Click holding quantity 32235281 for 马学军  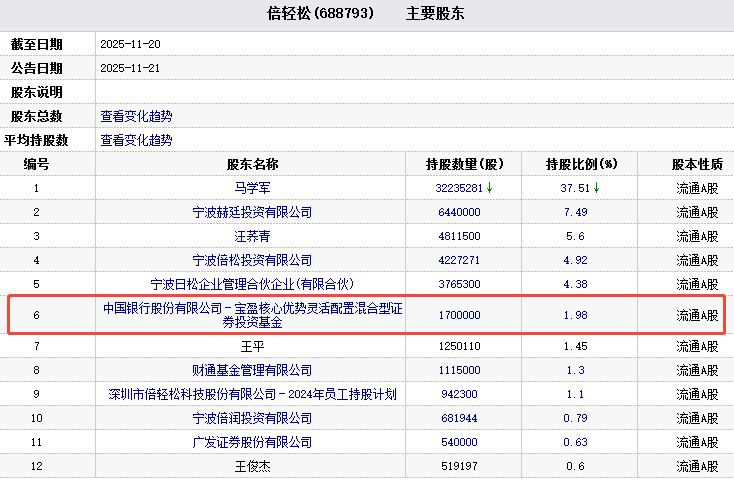(x=459, y=188)
